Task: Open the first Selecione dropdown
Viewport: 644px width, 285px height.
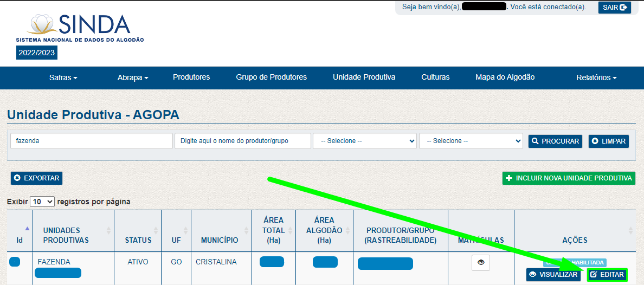Action: [364, 141]
